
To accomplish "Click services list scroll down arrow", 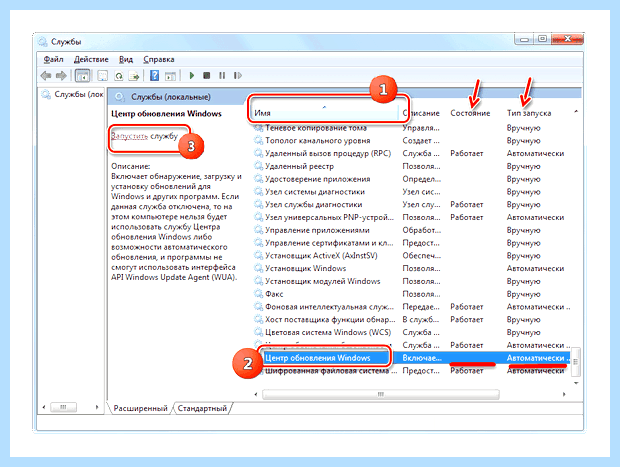I will (x=576, y=383).
